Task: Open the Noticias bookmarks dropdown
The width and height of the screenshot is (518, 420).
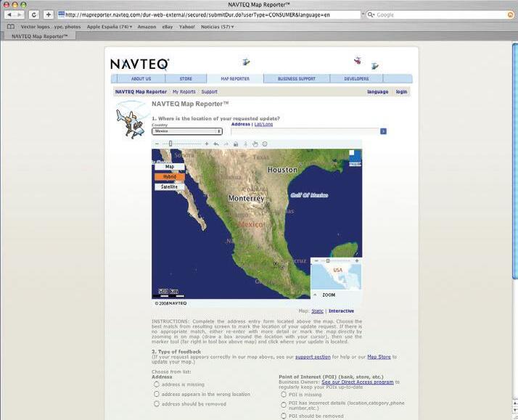Action: 218,27
